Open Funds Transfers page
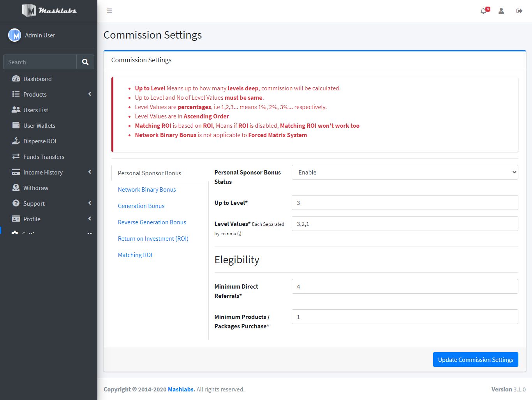 [x=44, y=157]
